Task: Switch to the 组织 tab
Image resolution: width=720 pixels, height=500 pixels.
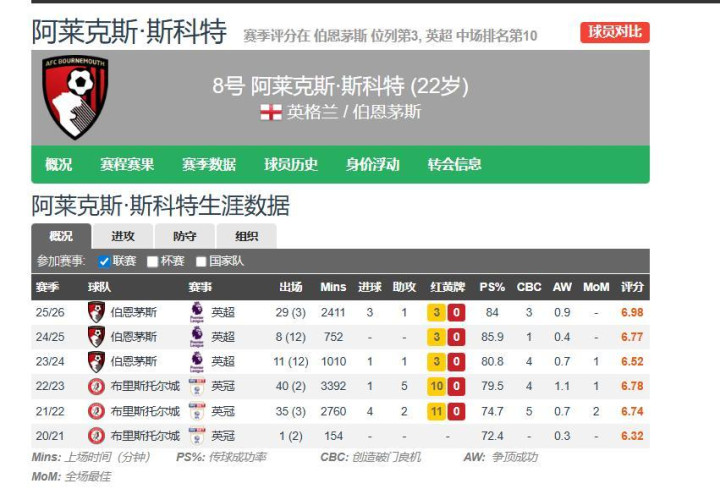Action: click(x=246, y=236)
